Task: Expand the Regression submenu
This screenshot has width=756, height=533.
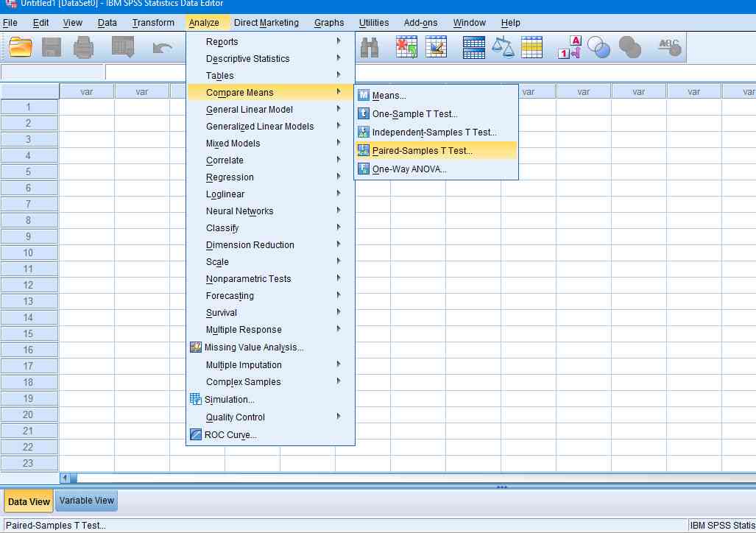Action: tap(270, 177)
